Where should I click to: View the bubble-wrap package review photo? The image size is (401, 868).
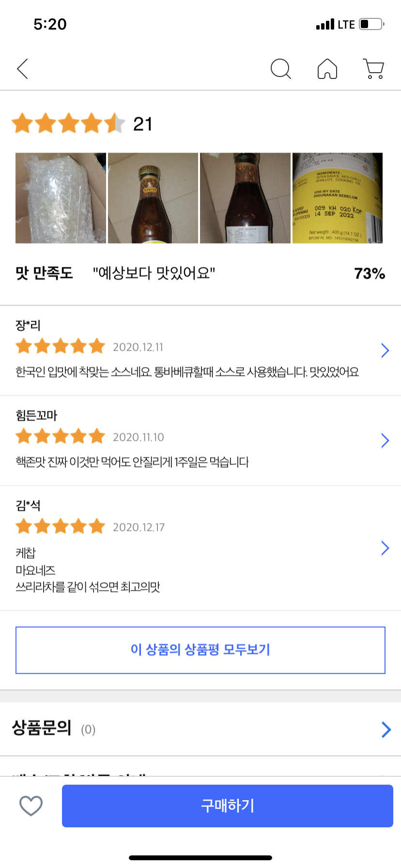pos(61,198)
